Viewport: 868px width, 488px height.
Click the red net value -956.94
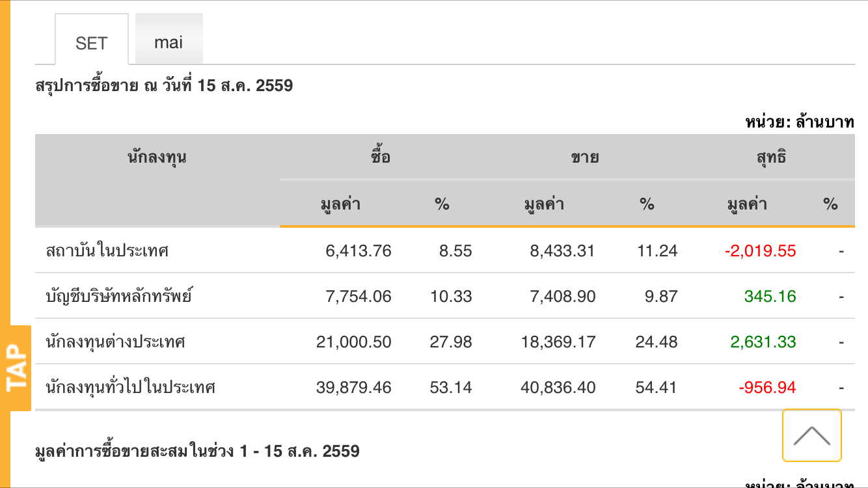(x=767, y=387)
